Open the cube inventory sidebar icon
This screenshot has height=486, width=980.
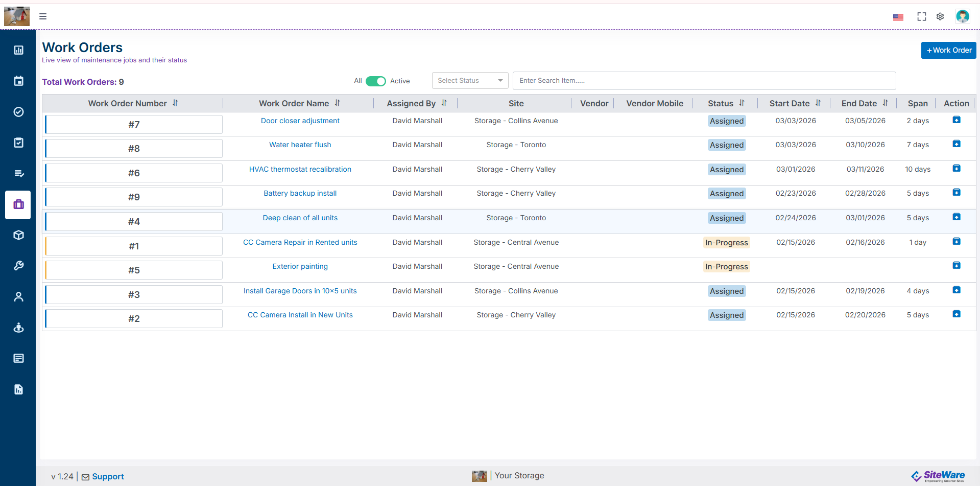pos(18,235)
